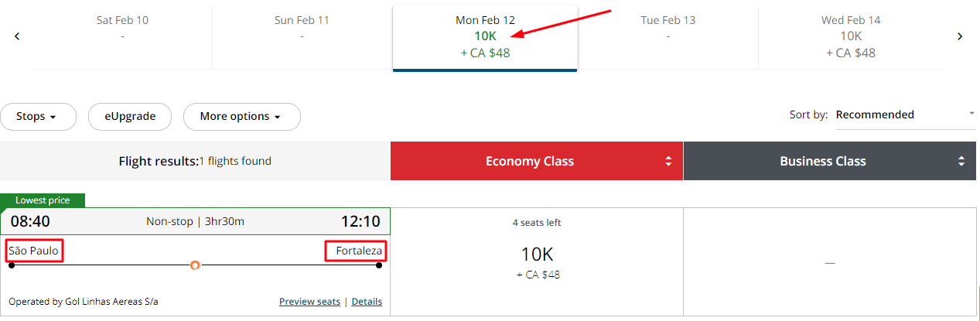Expand the More options dropdown
Image resolution: width=980 pixels, height=321 pixels.
pos(241,117)
